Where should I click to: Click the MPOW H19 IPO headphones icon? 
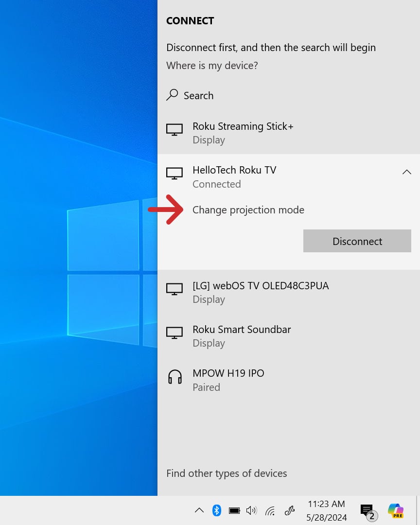tap(175, 377)
